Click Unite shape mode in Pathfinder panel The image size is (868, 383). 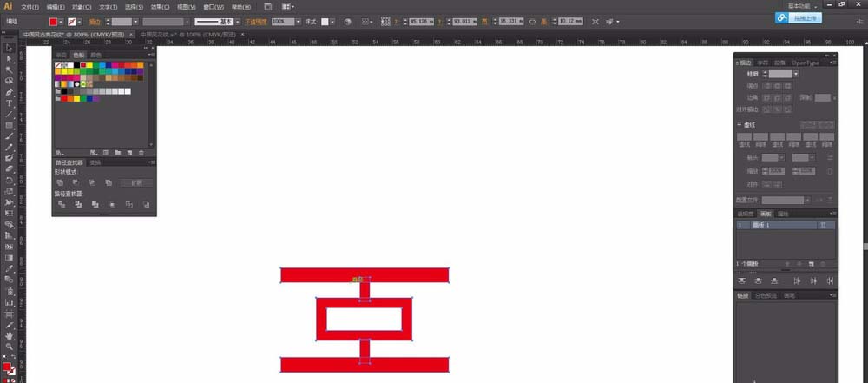60,183
